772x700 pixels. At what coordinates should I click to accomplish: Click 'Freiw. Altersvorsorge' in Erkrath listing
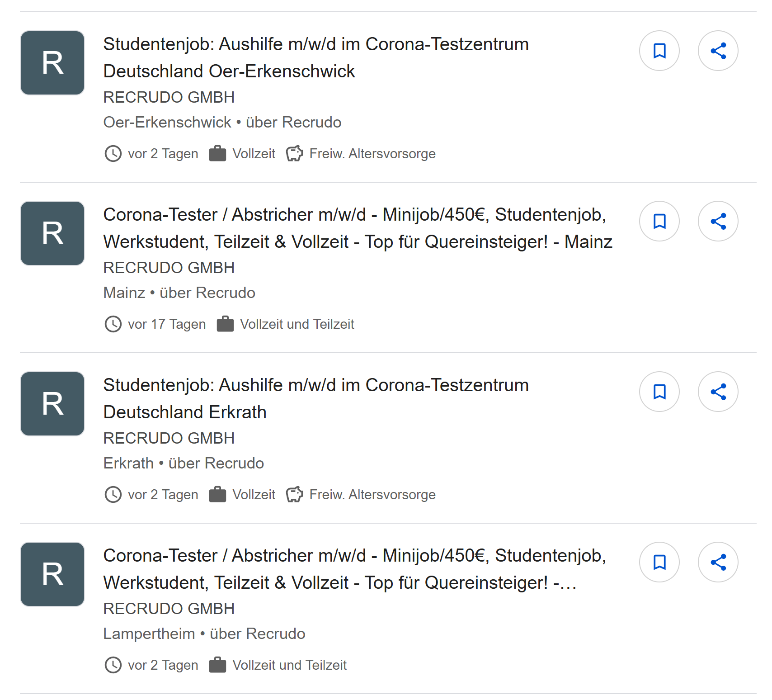click(372, 495)
